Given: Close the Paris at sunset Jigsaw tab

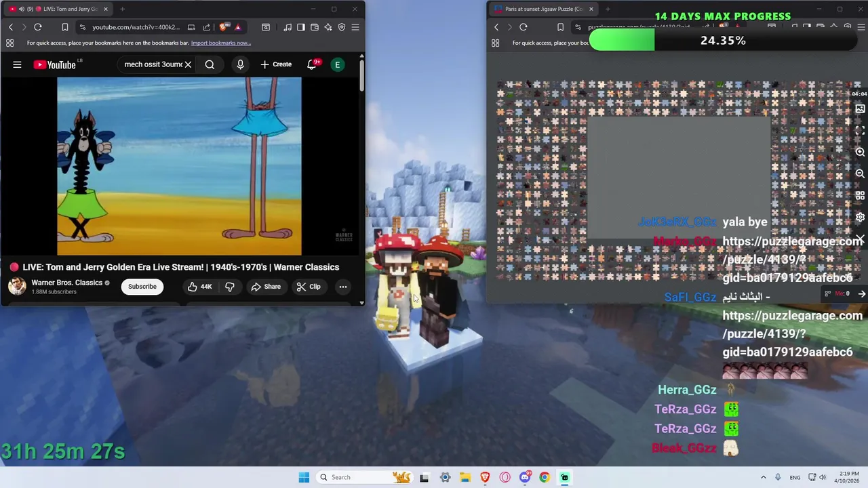Looking at the screenshot, I should pyautogui.click(x=591, y=9).
